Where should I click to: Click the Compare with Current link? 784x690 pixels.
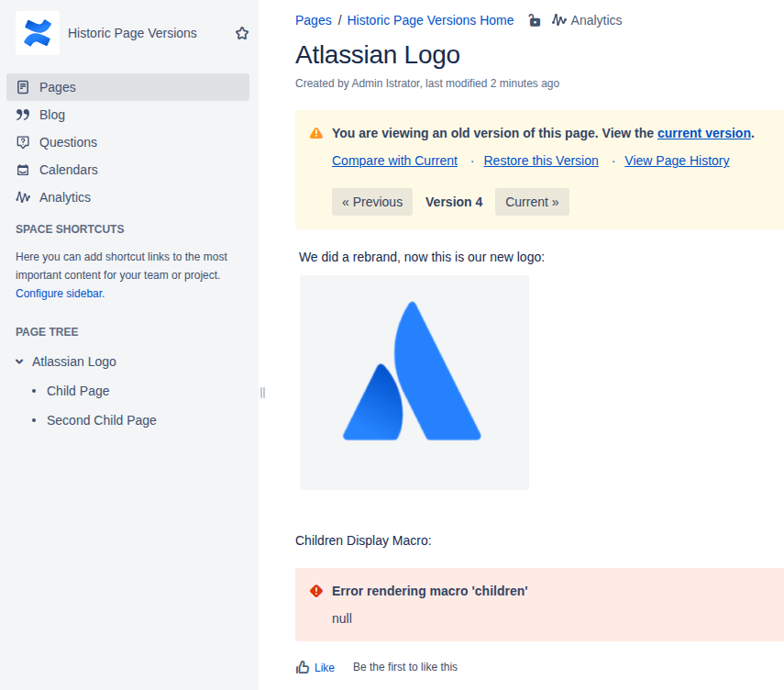click(394, 161)
